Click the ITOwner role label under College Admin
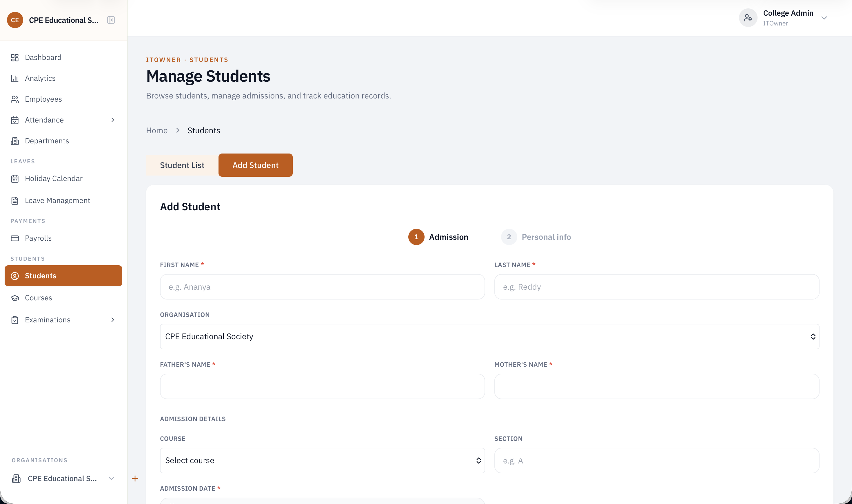Screen dimensions: 852x504 point(775,23)
